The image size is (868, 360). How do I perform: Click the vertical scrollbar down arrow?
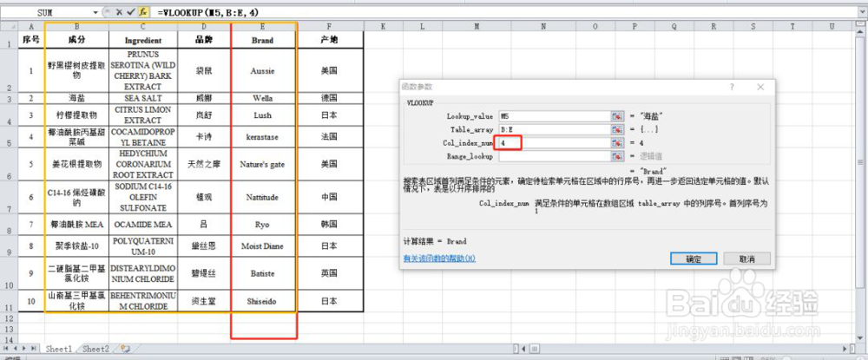pyautogui.click(x=860, y=337)
